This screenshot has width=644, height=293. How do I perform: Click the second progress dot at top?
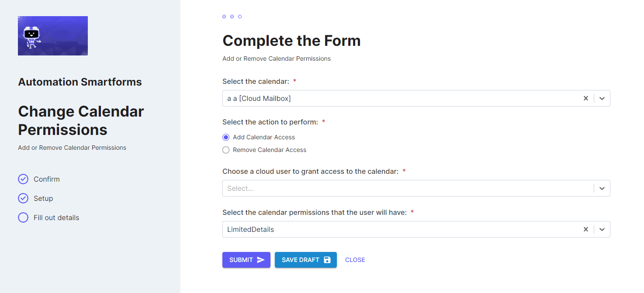tap(232, 17)
